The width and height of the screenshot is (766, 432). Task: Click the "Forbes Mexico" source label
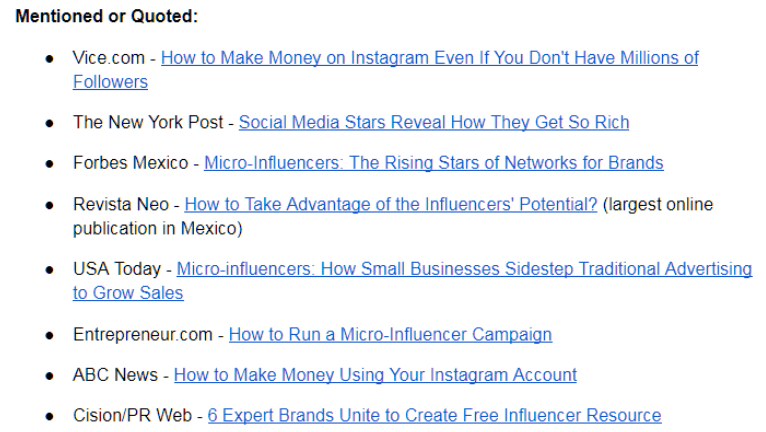(131, 163)
